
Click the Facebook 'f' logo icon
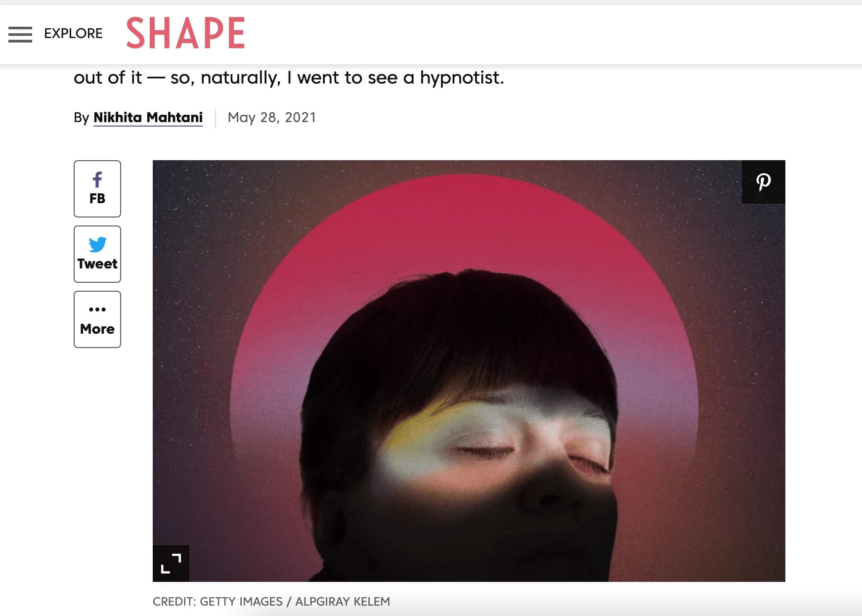point(97,179)
